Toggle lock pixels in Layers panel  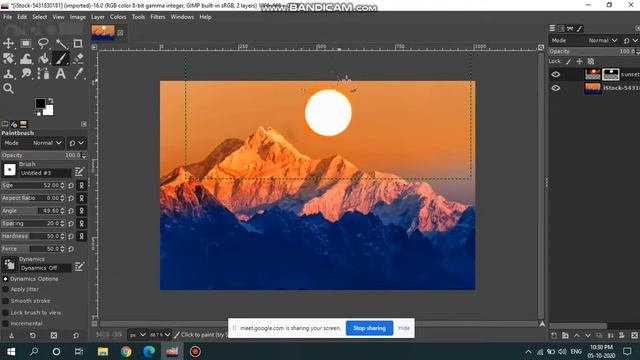click(569, 62)
